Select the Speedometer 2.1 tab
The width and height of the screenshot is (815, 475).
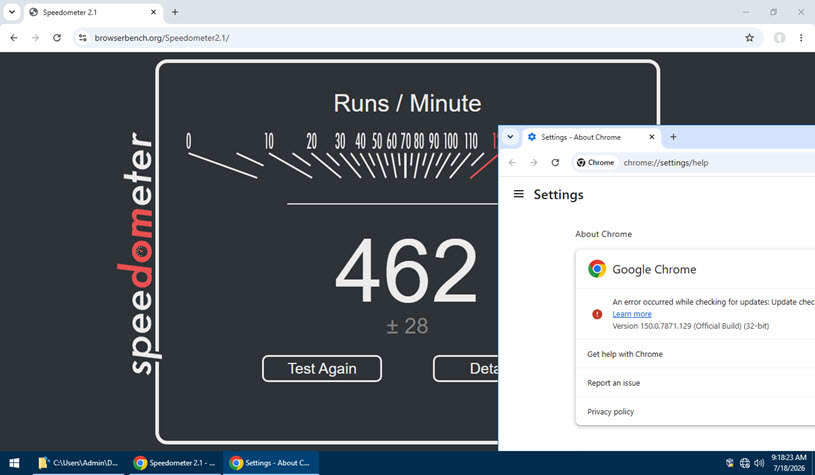[x=93, y=12]
